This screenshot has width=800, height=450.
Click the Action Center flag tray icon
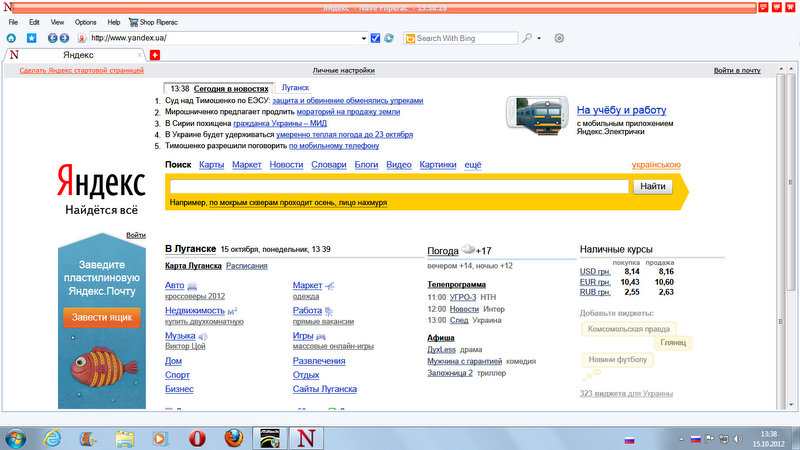(710, 439)
